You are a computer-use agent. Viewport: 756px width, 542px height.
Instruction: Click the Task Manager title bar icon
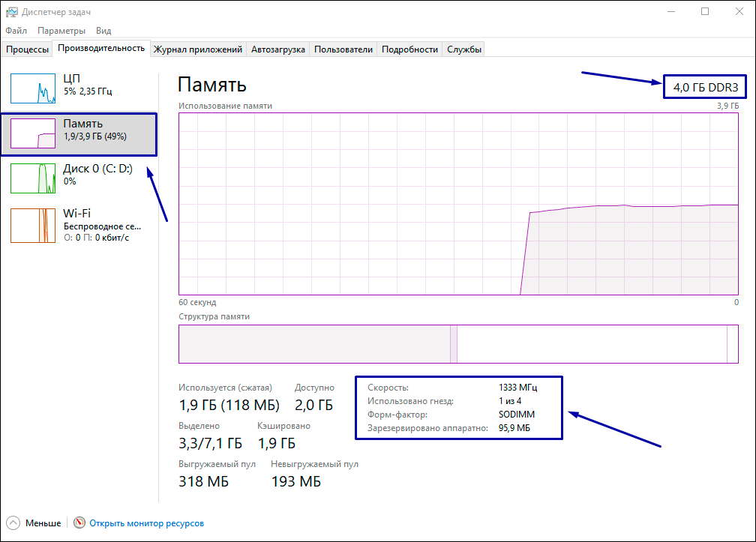tap(11, 12)
